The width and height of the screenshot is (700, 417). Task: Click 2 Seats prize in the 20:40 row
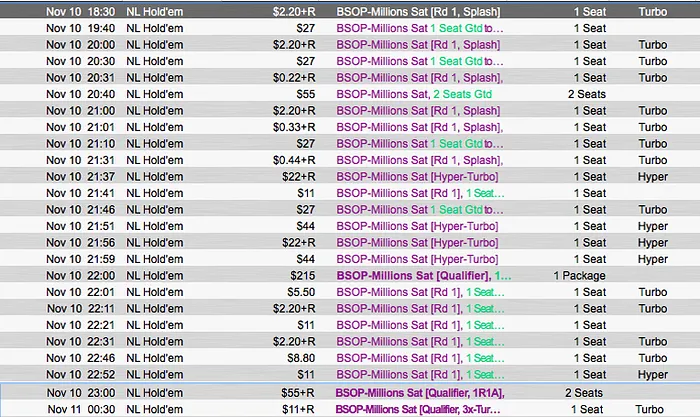[x=587, y=94]
